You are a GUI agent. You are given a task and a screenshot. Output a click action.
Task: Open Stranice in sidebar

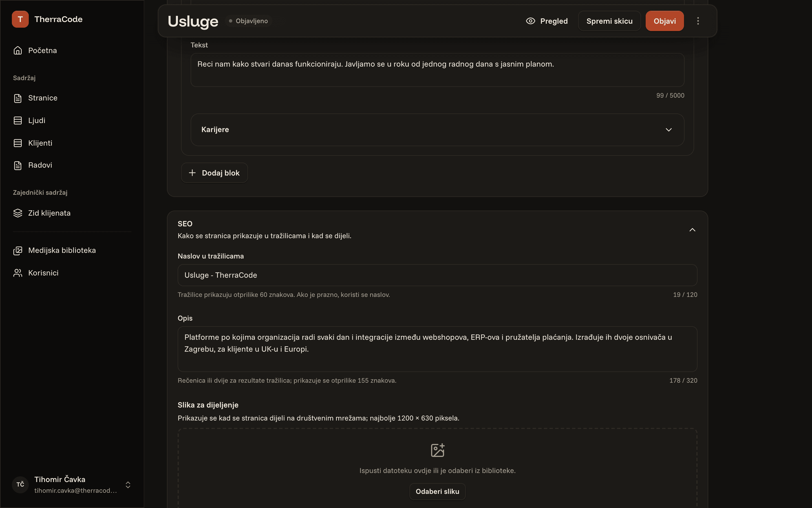pos(72,98)
